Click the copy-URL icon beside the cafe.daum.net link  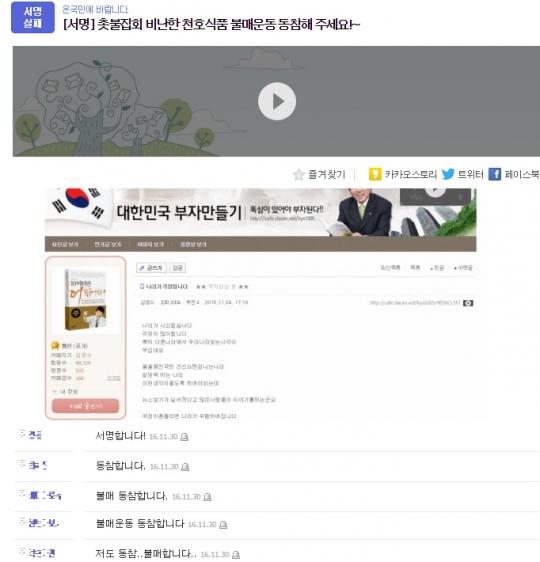[x=468, y=303]
